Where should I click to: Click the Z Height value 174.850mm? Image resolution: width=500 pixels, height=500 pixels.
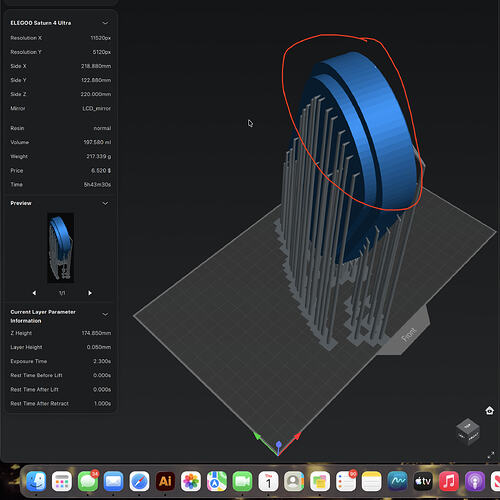[96, 333]
